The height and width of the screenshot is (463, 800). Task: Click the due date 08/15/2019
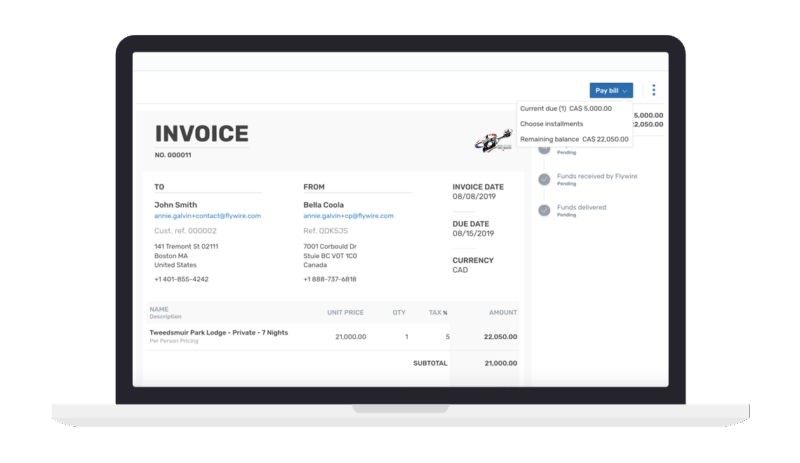click(x=471, y=234)
